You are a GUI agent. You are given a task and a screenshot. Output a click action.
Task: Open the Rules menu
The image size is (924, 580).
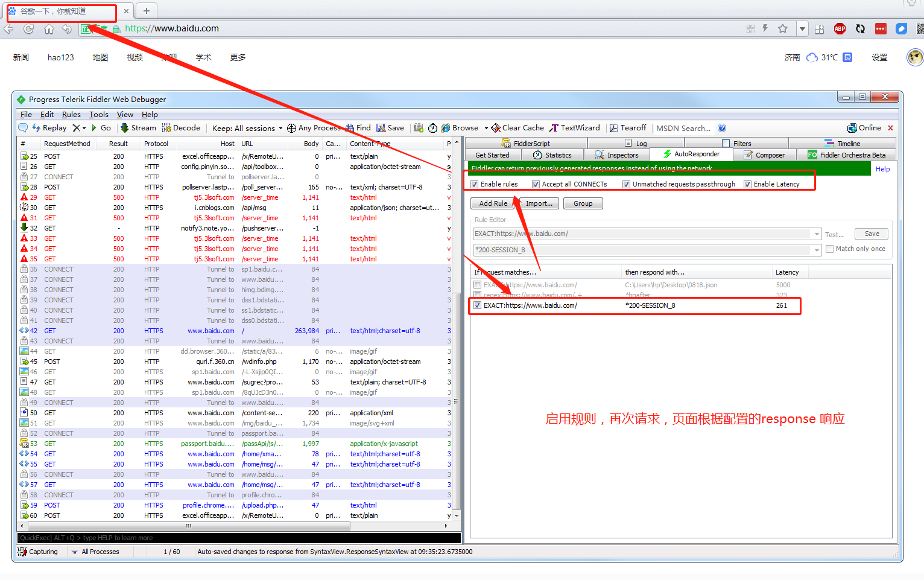click(71, 115)
